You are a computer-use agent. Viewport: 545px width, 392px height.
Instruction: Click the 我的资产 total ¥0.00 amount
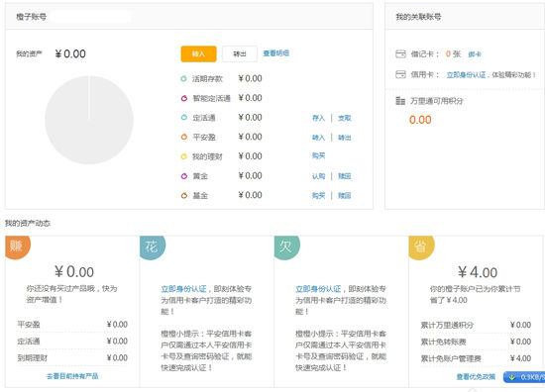tap(70, 53)
